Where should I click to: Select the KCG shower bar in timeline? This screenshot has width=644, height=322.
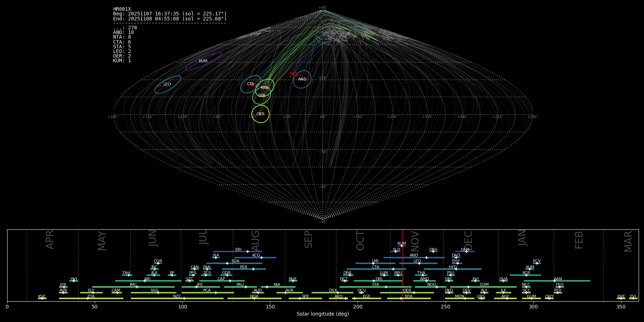click(255, 257)
